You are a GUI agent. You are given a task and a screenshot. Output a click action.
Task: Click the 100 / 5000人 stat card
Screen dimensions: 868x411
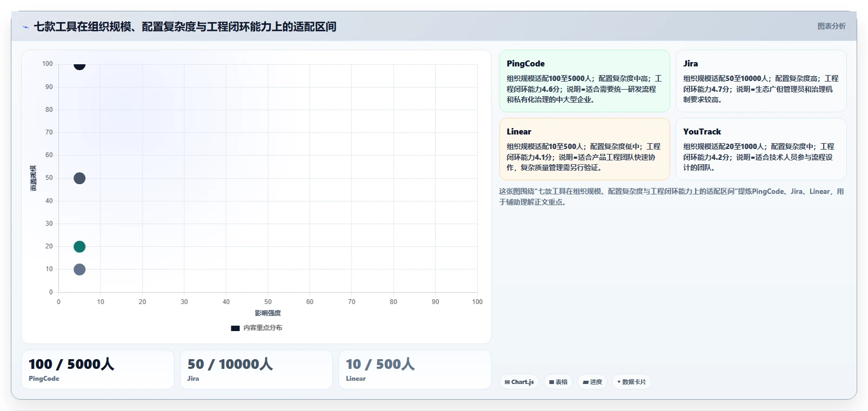point(98,369)
